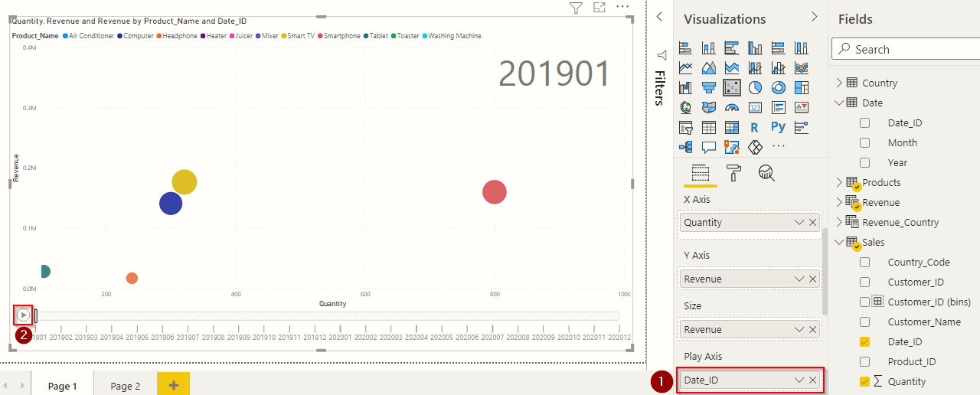980x395 pixels.
Task: Select the line chart visual
Action: click(686, 68)
